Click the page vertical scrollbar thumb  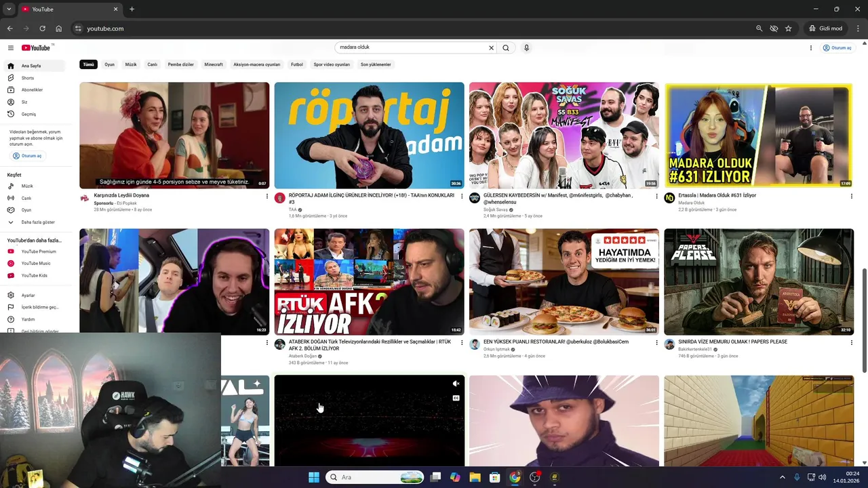tap(864, 320)
